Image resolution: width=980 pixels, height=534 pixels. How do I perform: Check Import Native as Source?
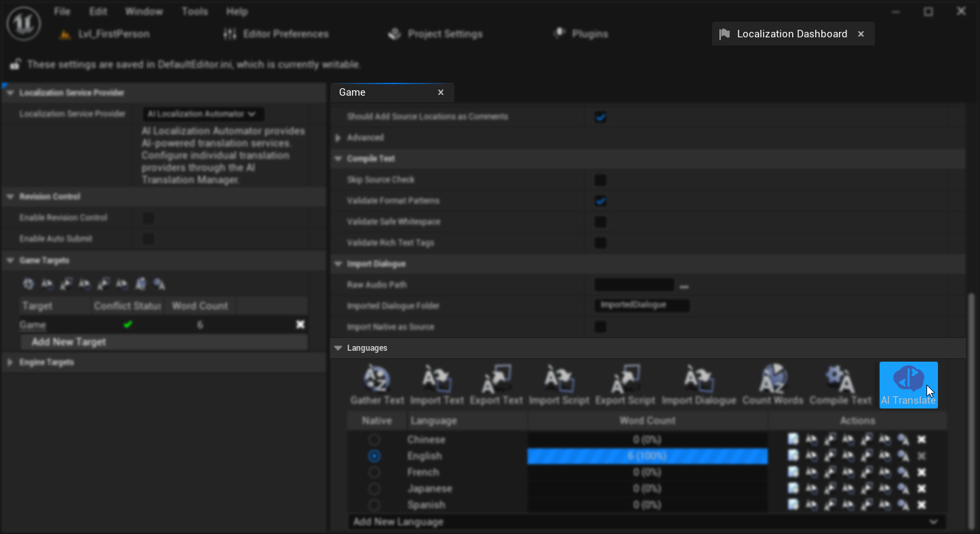tap(600, 326)
